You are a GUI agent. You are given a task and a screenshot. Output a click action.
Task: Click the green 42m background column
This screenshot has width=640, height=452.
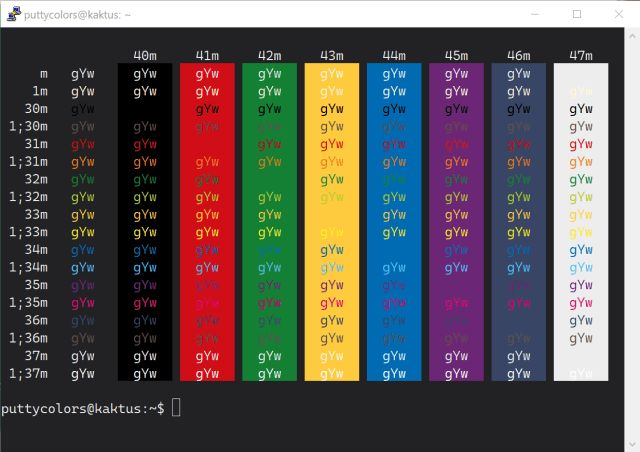[269, 220]
